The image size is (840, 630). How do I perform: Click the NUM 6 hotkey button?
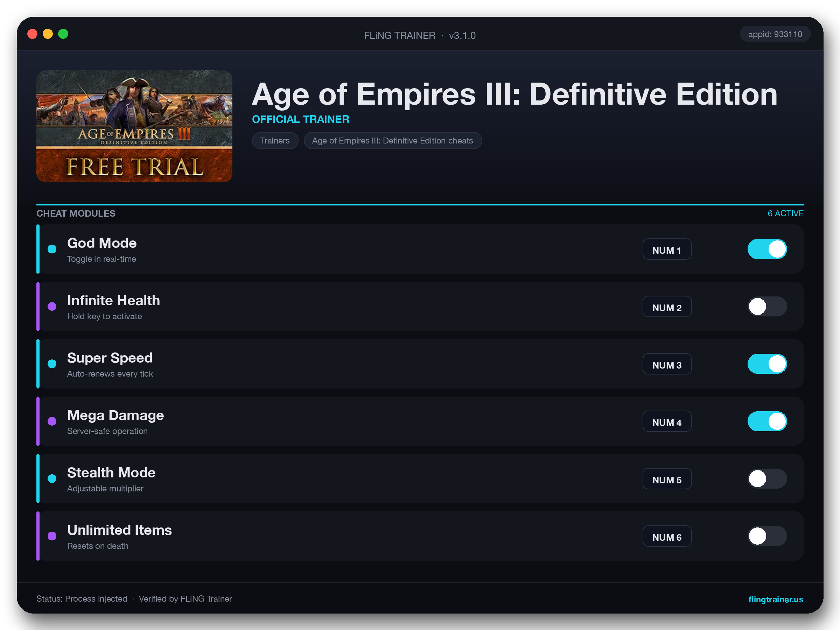(667, 536)
